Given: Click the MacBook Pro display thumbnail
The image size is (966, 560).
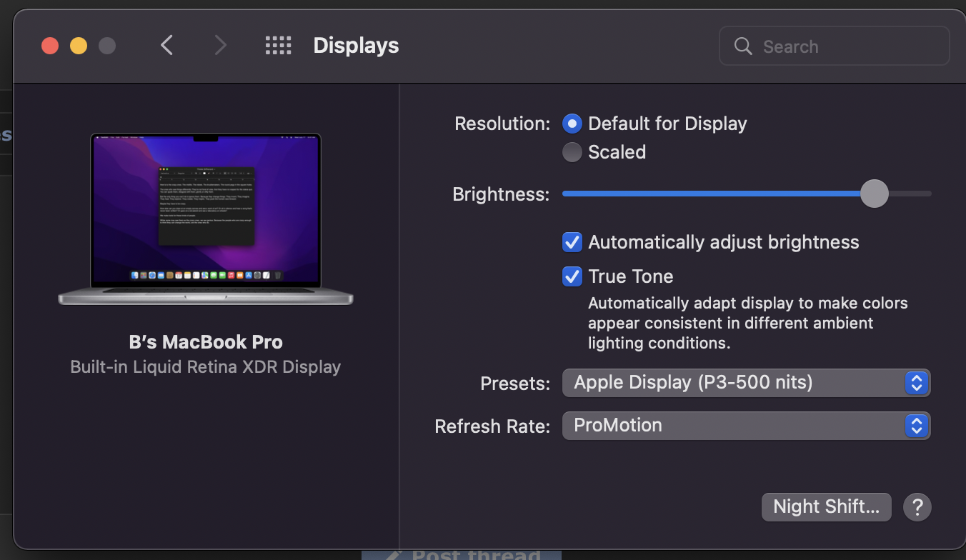Looking at the screenshot, I should click(x=206, y=219).
